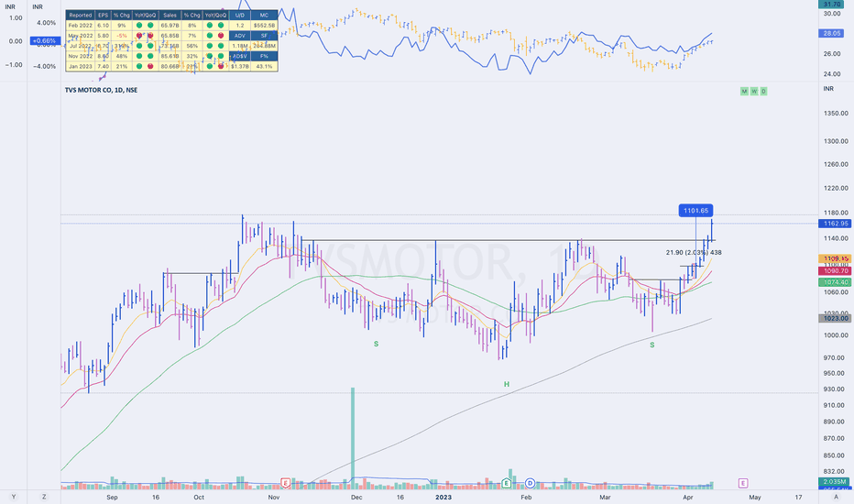Open the blue dividend 'D' marker
Viewport: 854px width, 504px height.
(530, 483)
